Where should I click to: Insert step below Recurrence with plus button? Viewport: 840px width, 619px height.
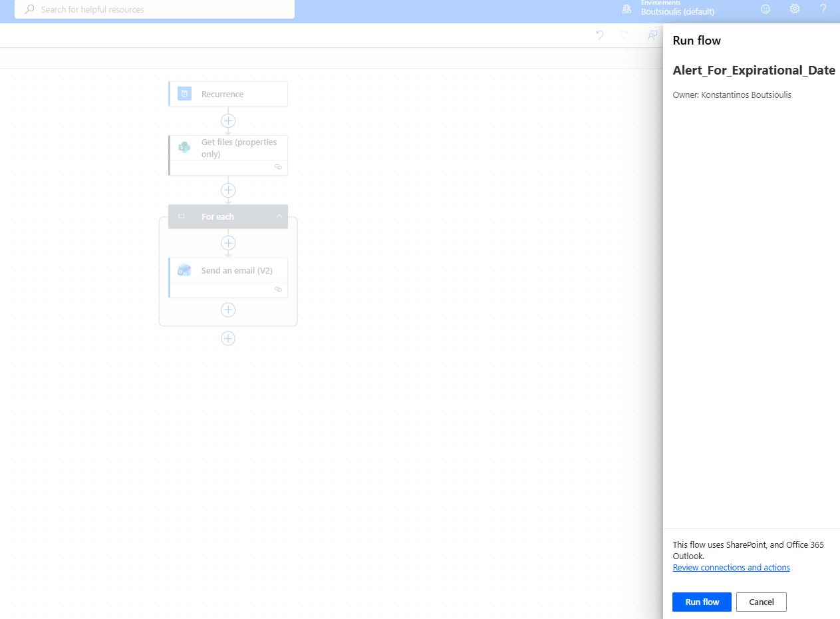(x=228, y=120)
